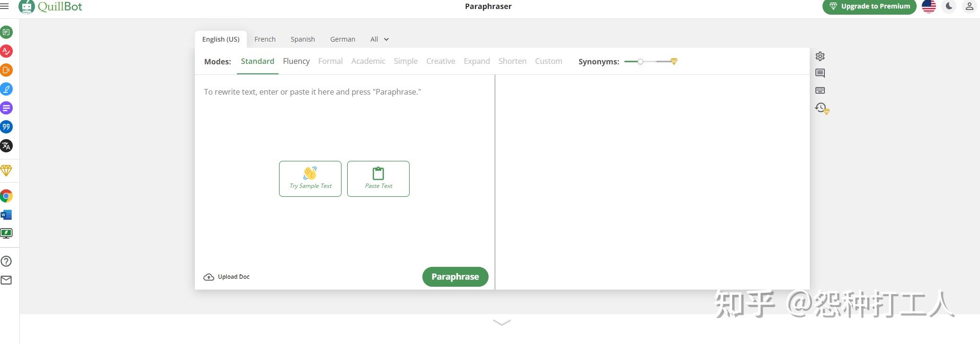Click the Premium diamond sidebar icon
Screen dimensions: 980x344
tap(6, 170)
